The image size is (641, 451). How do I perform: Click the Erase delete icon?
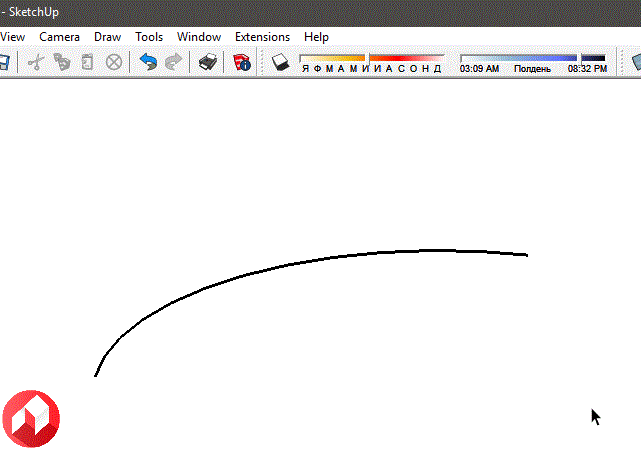tap(114, 62)
